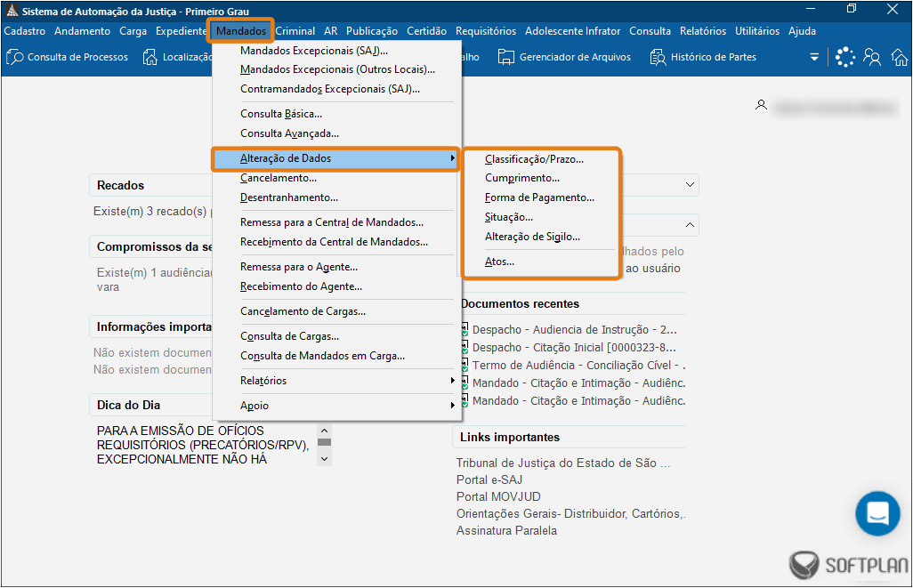The height and width of the screenshot is (588, 913).
Task: Open the Adolescente Infrator menu
Action: (x=572, y=31)
